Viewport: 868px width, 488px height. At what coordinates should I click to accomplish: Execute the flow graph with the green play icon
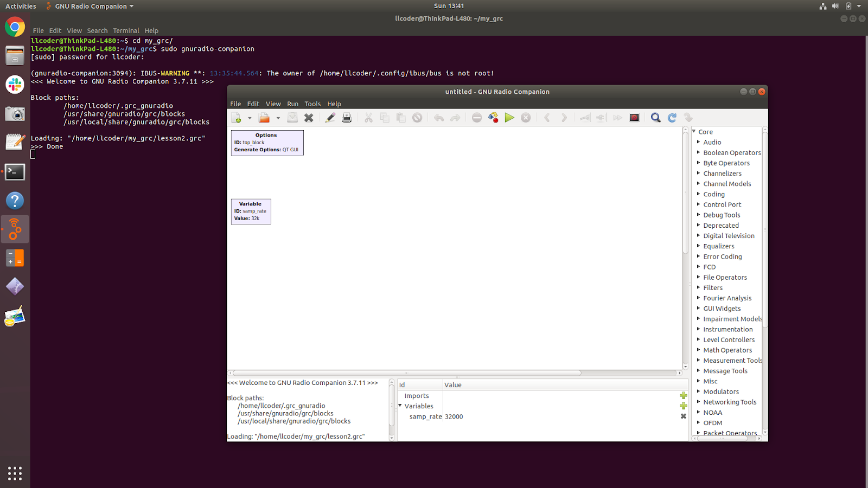tap(509, 118)
